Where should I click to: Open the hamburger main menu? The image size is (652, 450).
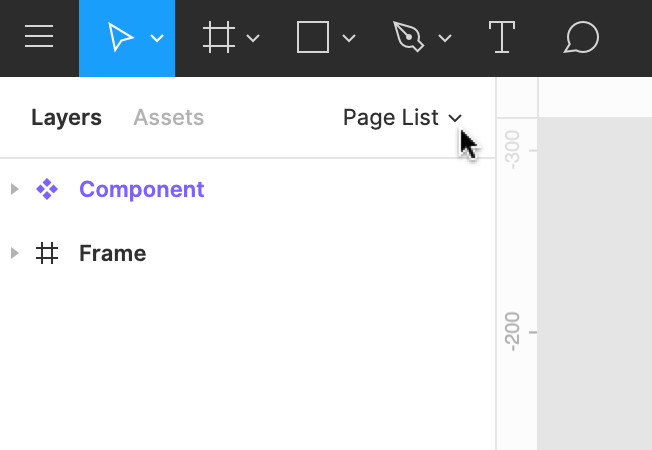coord(39,38)
